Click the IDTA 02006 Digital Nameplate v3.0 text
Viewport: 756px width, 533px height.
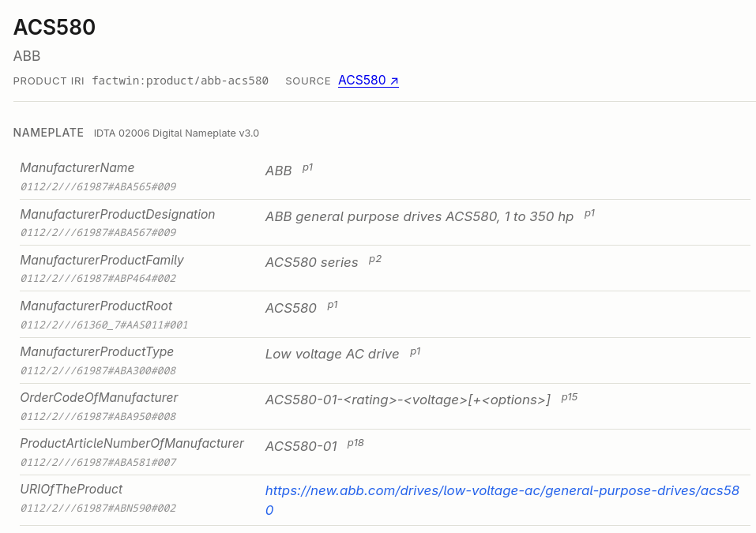[176, 133]
